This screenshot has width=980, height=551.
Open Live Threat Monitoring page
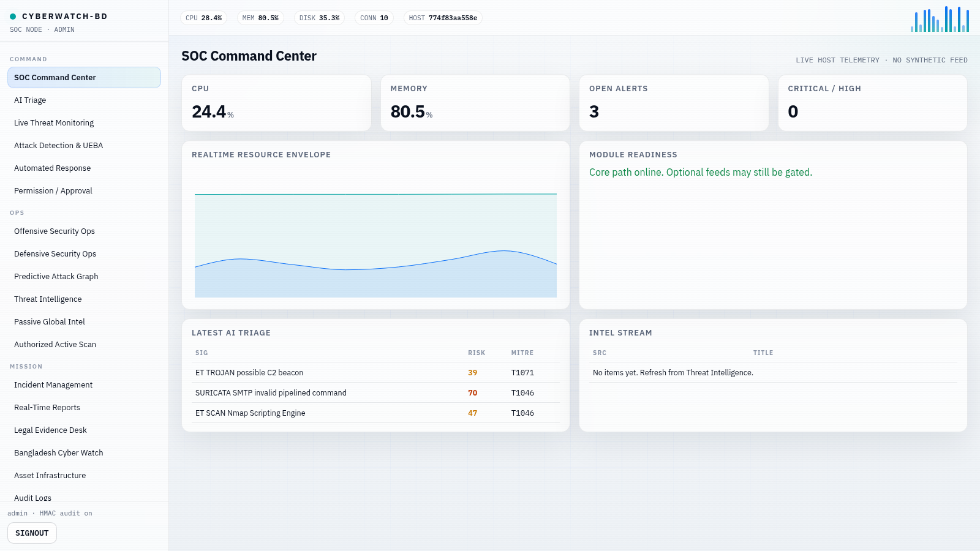pyautogui.click(x=84, y=123)
